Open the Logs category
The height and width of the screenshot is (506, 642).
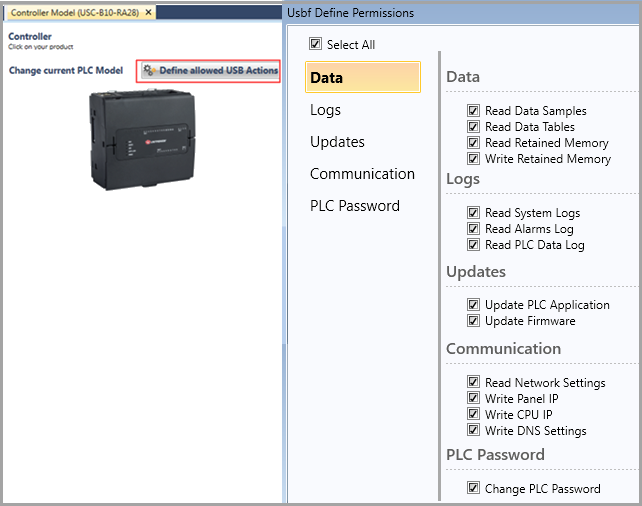[x=326, y=110]
